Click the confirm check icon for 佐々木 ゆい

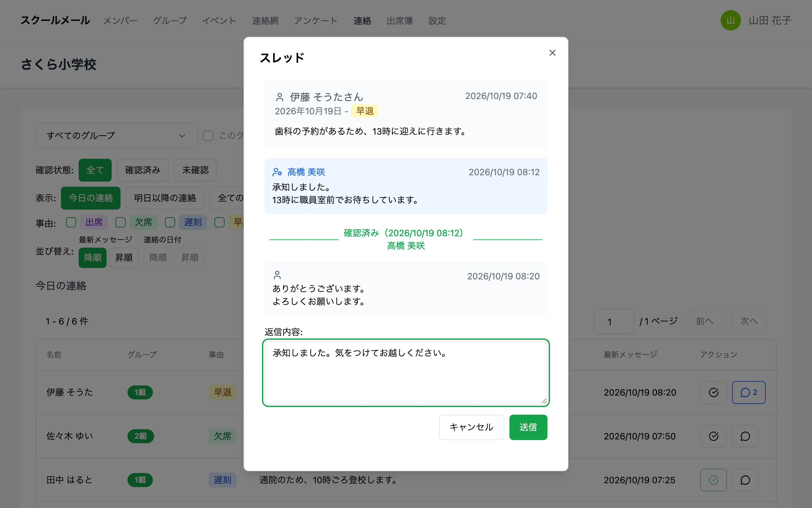713,436
